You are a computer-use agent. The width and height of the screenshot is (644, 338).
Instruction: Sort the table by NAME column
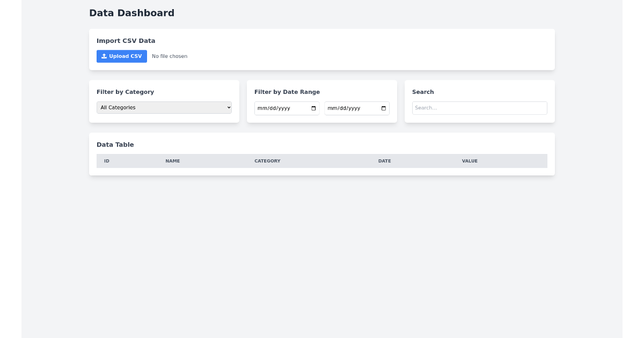172,160
